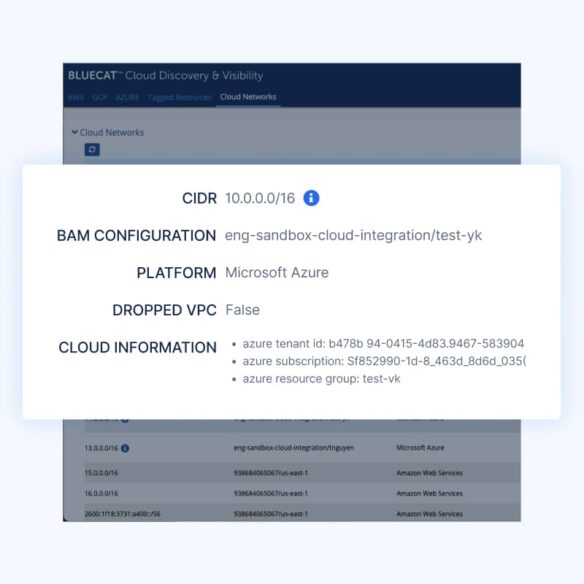Click the BLUECAT logo text in header
Viewport: 584px width, 584px height.
pos(92,76)
